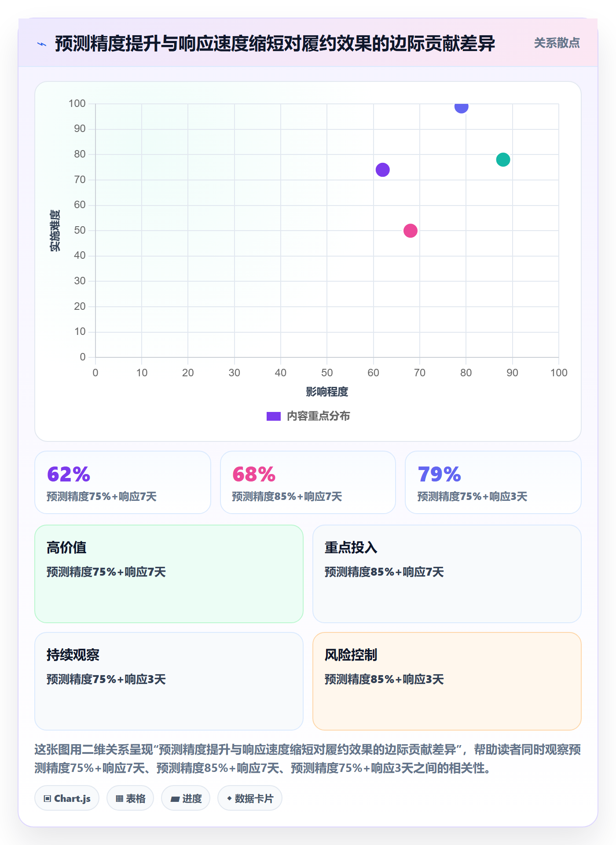
Task: Click the main title starting with 预测精度提升
Action: point(275,44)
